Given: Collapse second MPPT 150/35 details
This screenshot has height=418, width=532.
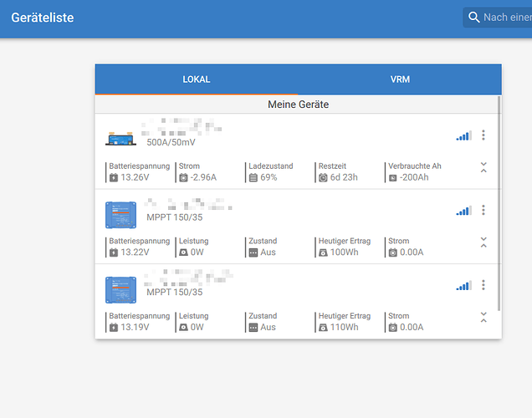Looking at the screenshot, I should click(483, 318).
